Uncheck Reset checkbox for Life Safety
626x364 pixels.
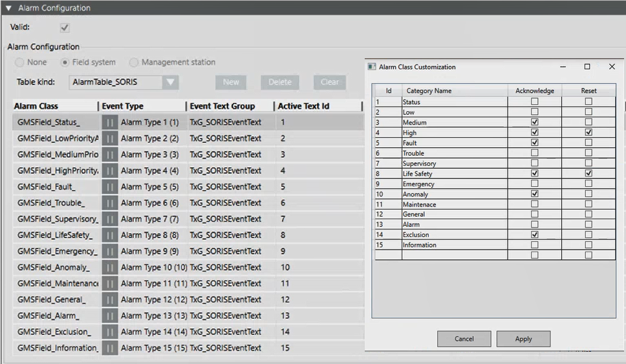pos(588,174)
